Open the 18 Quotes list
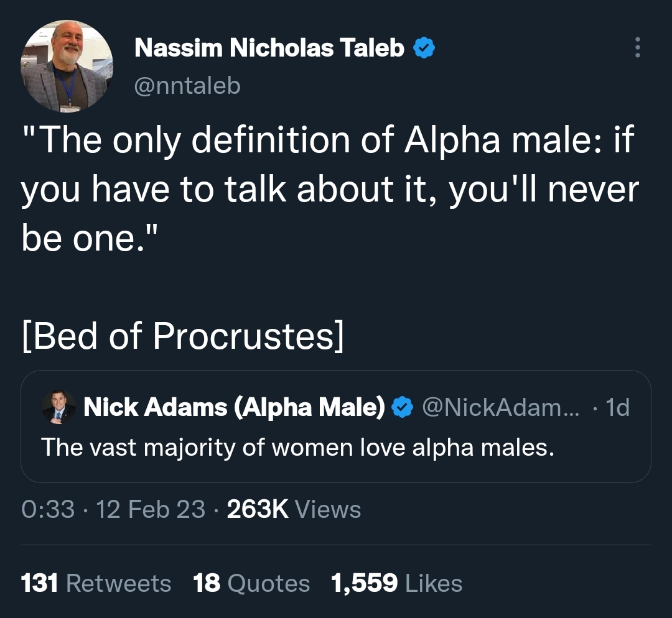This screenshot has width=672, height=618. click(251, 583)
